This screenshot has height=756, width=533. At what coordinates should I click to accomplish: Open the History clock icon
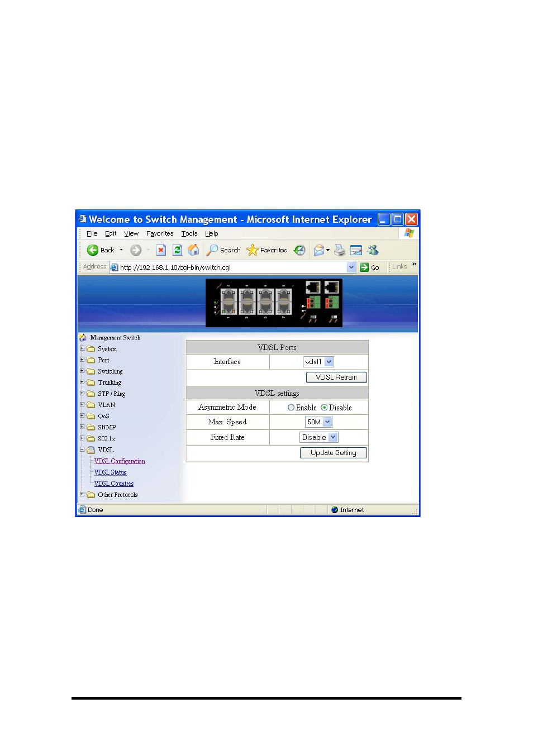coord(300,250)
